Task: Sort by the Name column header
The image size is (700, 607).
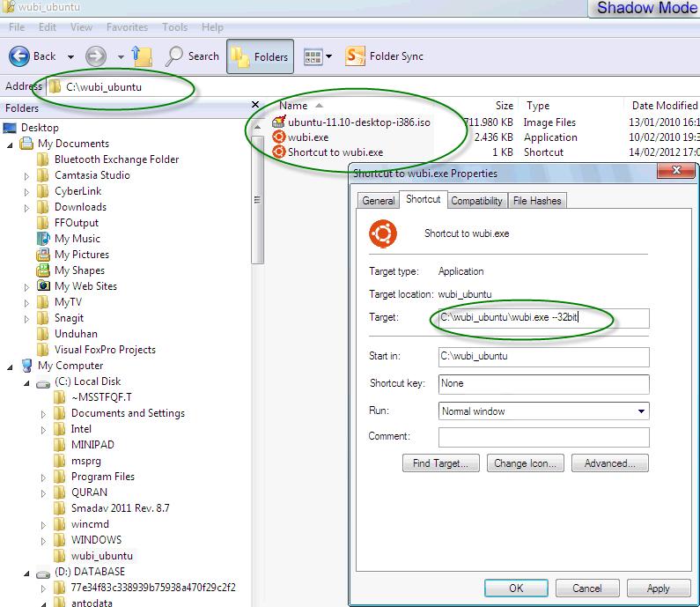Action: (x=293, y=106)
